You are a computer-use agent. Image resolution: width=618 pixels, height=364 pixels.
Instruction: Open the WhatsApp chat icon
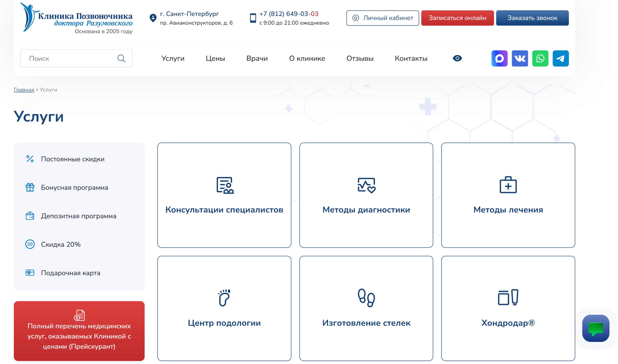[540, 58]
